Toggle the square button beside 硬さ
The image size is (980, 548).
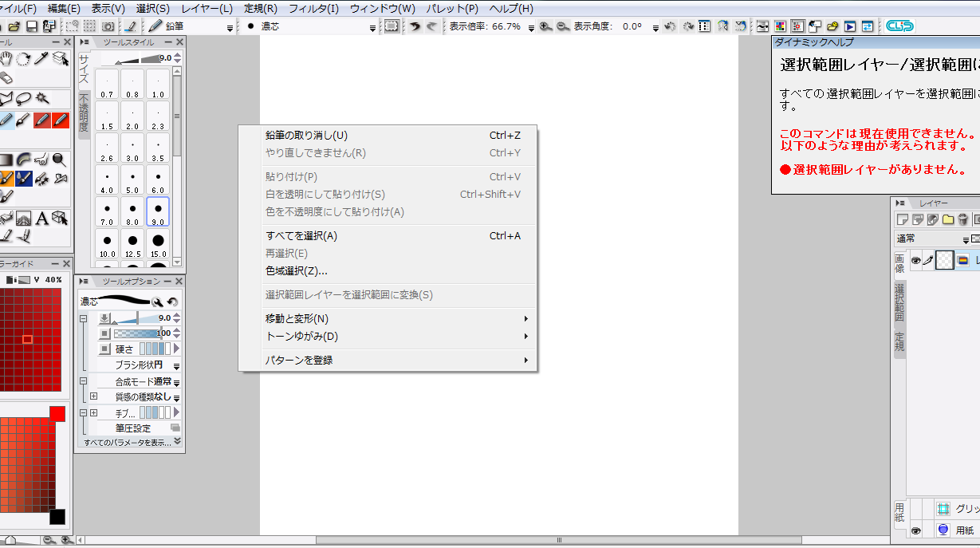104,349
